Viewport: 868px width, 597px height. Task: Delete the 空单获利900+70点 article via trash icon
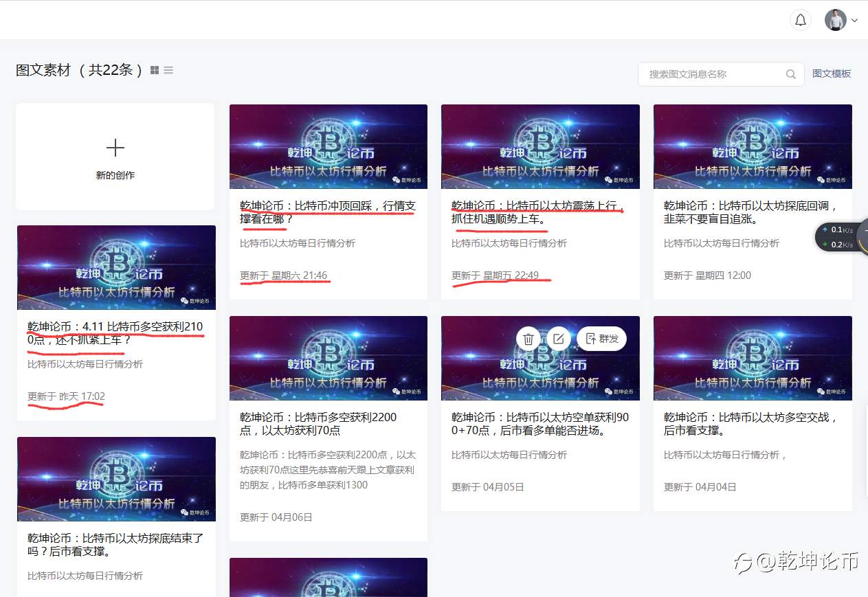click(528, 339)
